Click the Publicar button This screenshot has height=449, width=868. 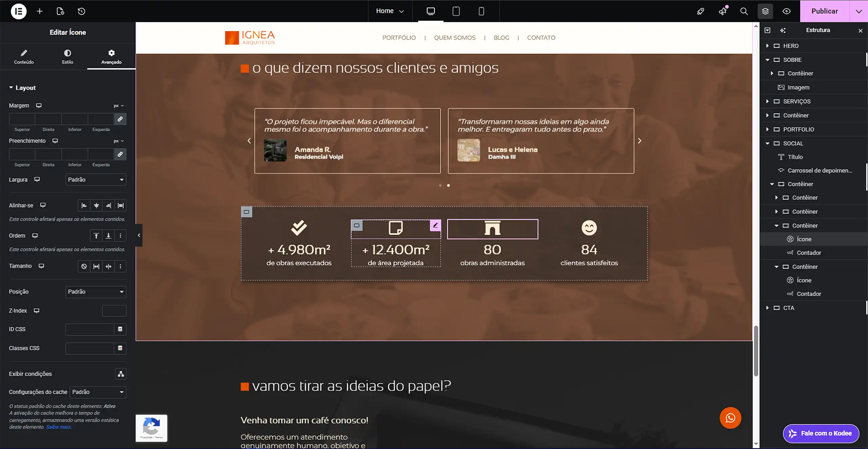click(x=824, y=11)
